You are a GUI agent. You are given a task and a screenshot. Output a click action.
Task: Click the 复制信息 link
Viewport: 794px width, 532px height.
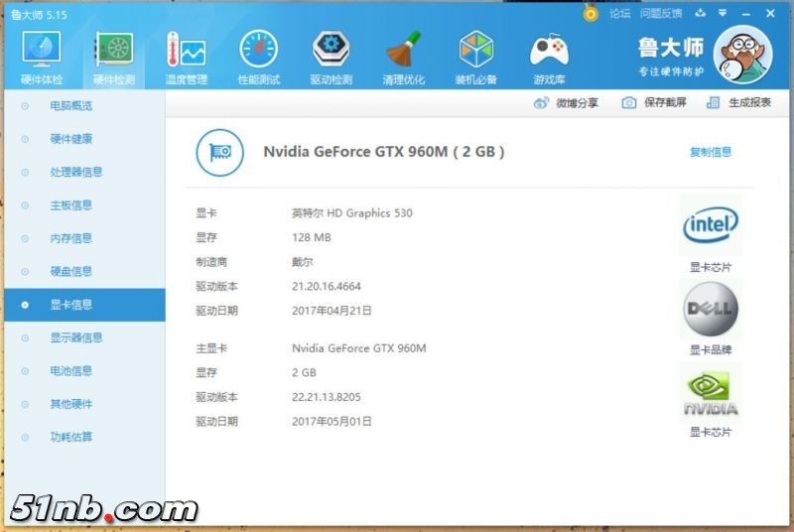tap(711, 152)
